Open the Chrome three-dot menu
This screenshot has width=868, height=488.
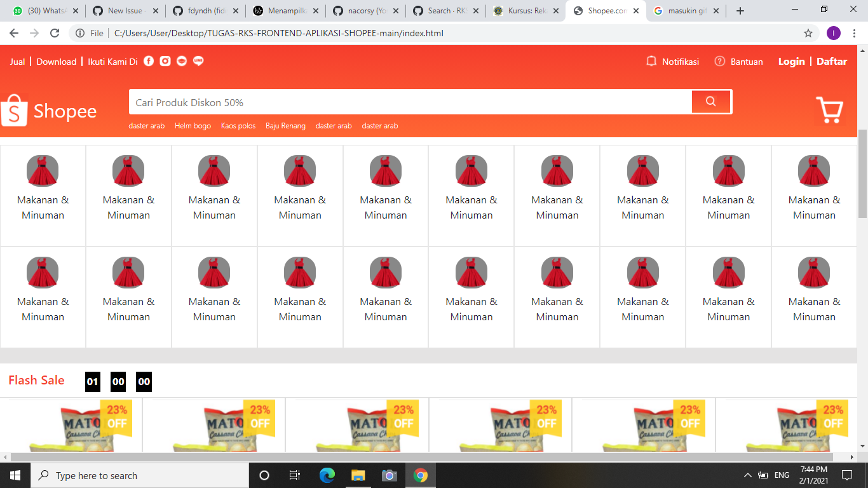click(855, 32)
